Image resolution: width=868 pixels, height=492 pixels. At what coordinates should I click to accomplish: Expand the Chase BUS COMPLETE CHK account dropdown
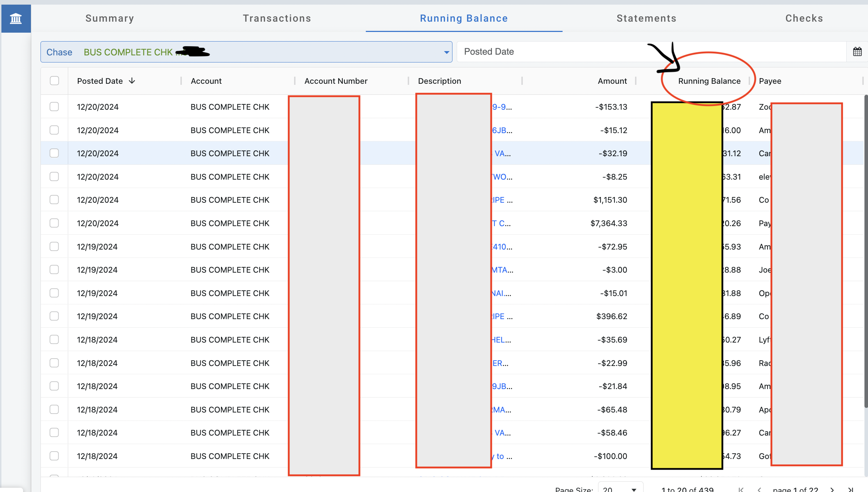(x=446, y=52)
